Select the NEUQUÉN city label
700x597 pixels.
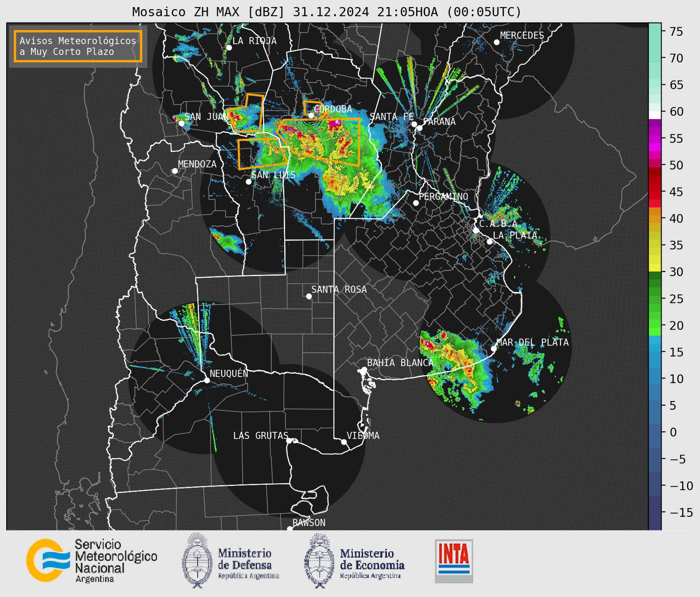[x=229, y=373]
